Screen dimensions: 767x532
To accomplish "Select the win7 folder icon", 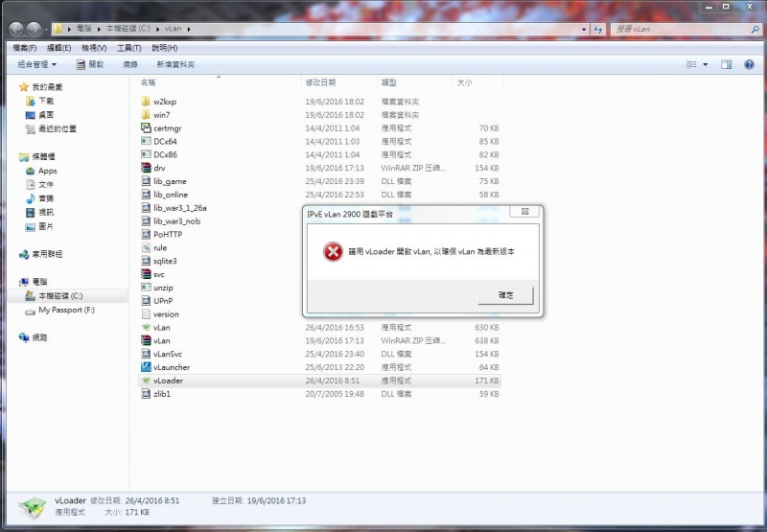I will click(x=146, y=114).
